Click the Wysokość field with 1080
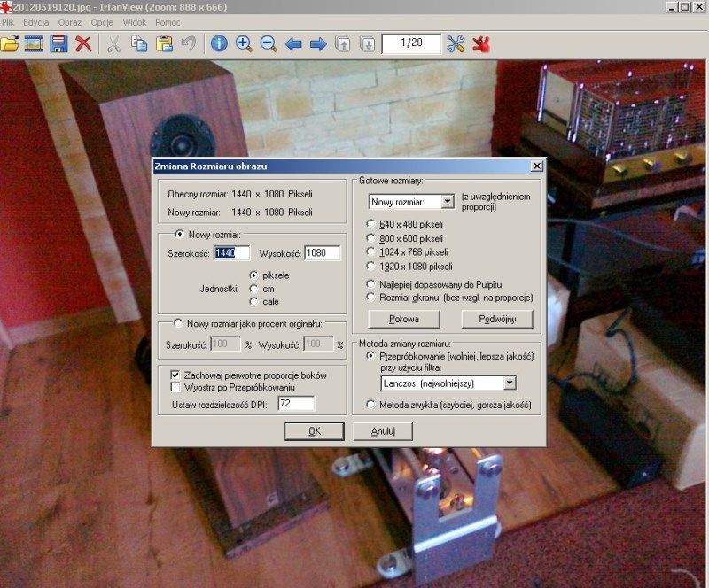The width and height of the screenshot is (709, 588). [323, 252]
